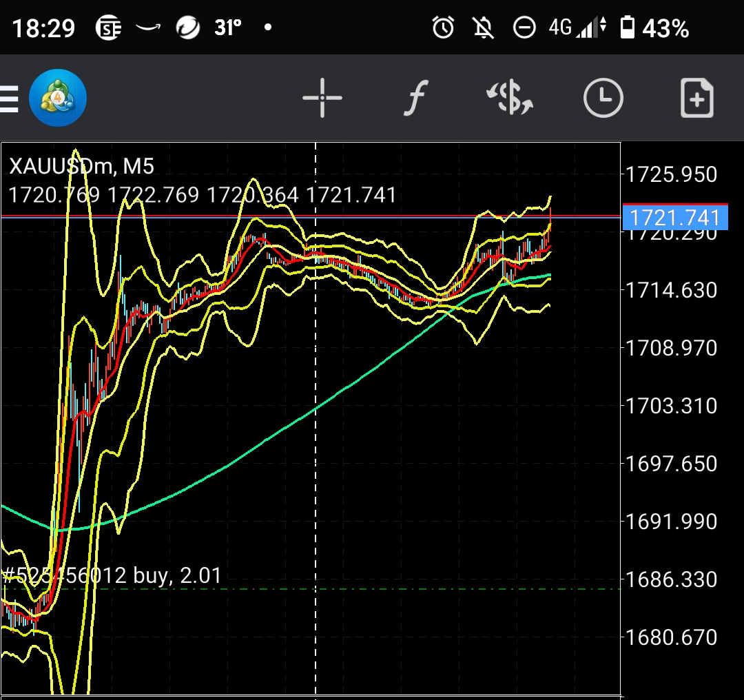
Task: Tap the 18:29 status bar clock
Action: tap(43, 28)
